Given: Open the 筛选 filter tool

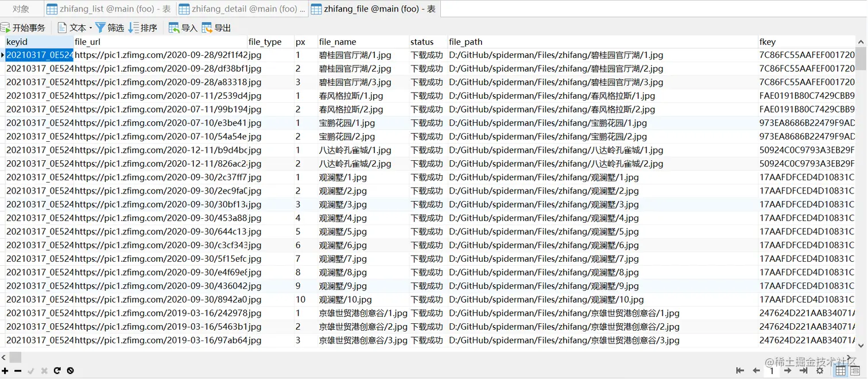Looking at the screenshot, I should [x=110, y=28].
